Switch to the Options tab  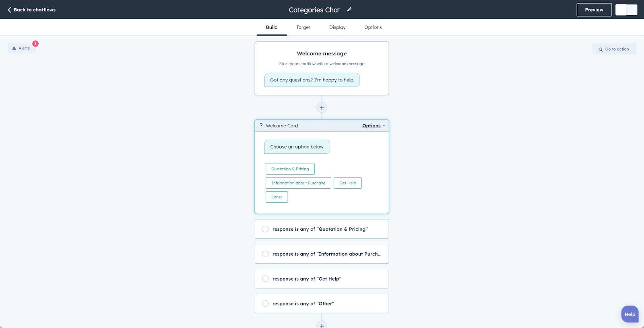coord(373,27)
